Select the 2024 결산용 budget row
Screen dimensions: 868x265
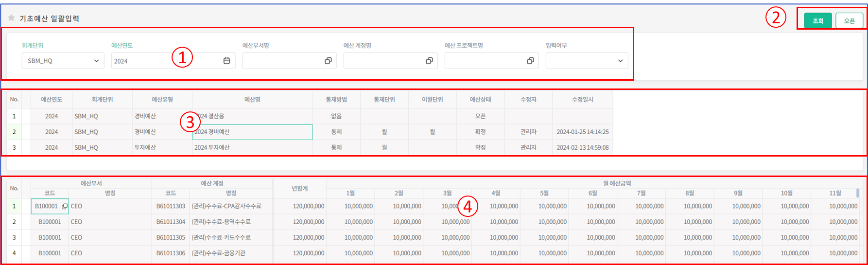tap(252, 116)
